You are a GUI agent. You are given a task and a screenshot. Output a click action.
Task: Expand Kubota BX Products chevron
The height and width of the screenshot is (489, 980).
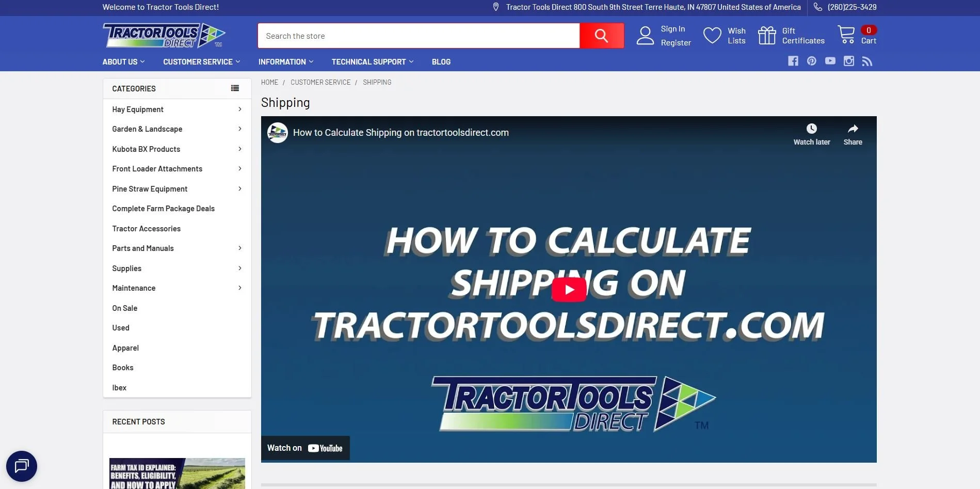pyautogui.click(x=240, y=149)
